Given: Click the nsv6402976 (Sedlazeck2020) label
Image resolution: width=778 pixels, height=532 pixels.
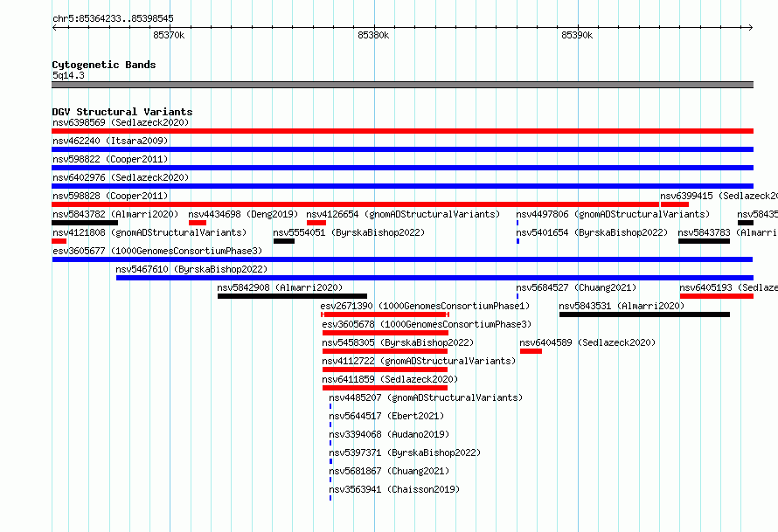Looking at the screenshot, I should [121, 177].
